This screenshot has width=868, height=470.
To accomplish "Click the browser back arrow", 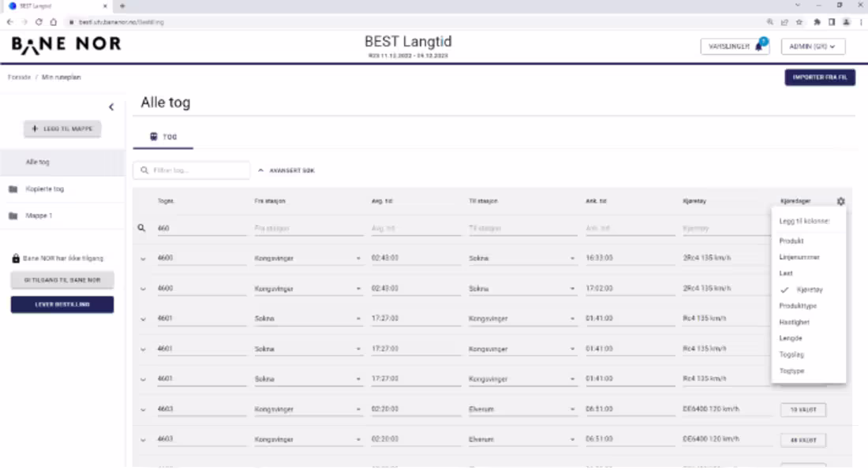I will 10,22.
